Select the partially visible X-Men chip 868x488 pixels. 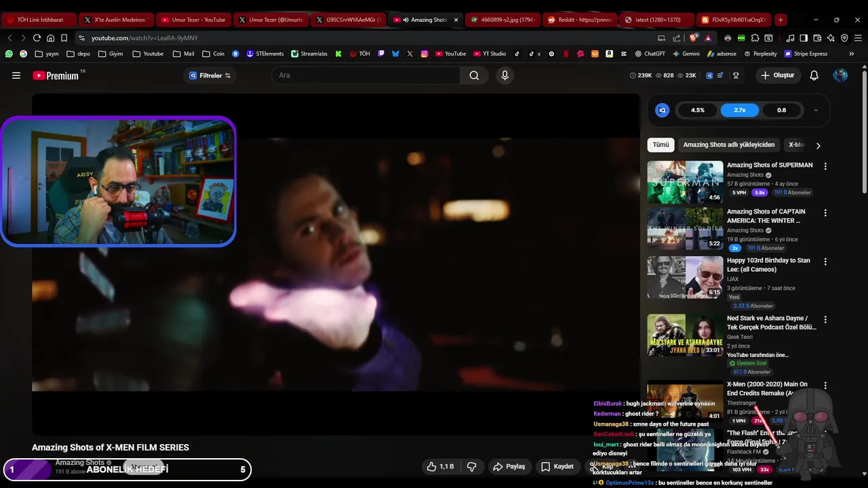pyautogui.click(x=795, y=144)
